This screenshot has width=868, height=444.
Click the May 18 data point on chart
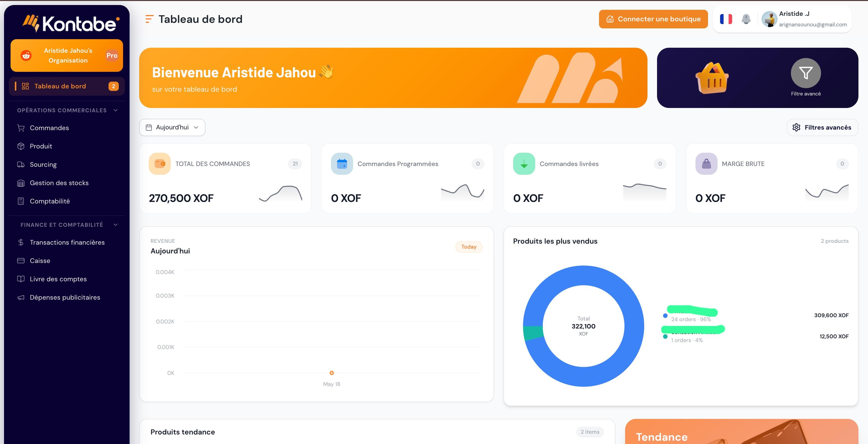(332, 373)
